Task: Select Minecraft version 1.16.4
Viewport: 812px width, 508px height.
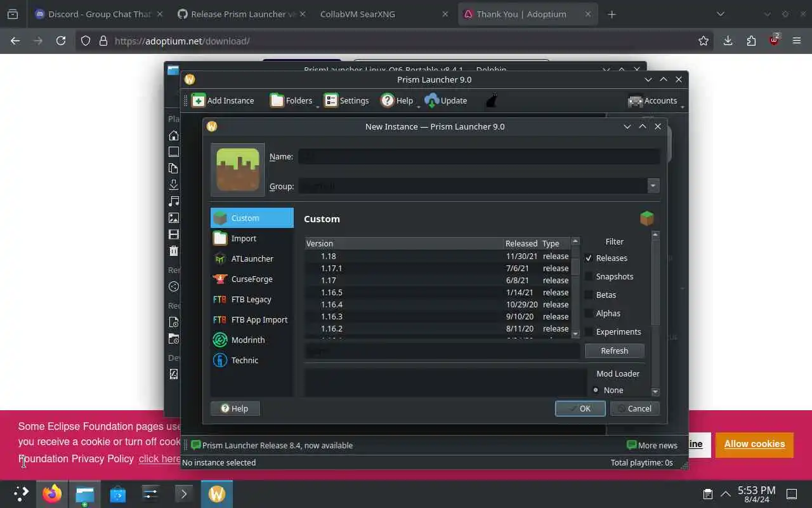Action: coord(438,304)
